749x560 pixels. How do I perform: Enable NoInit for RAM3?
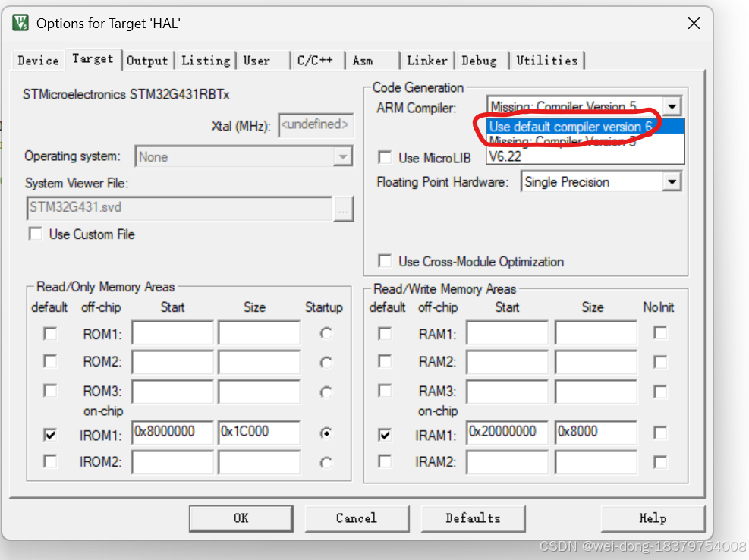[660, 392]
